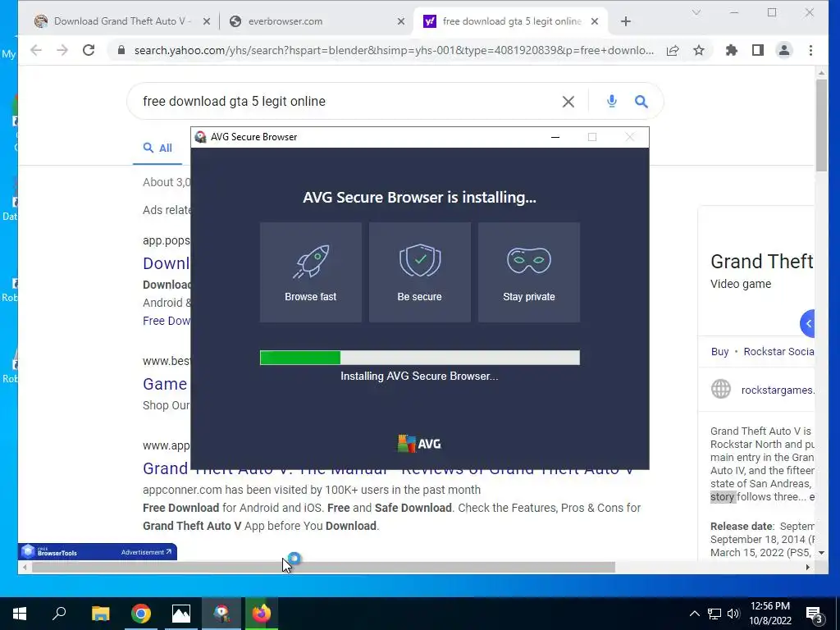Start voice search microphone icon
Image resolution: width=840 pixels, height=630 pixels.
pyautogui.click(x=612, y=101)
